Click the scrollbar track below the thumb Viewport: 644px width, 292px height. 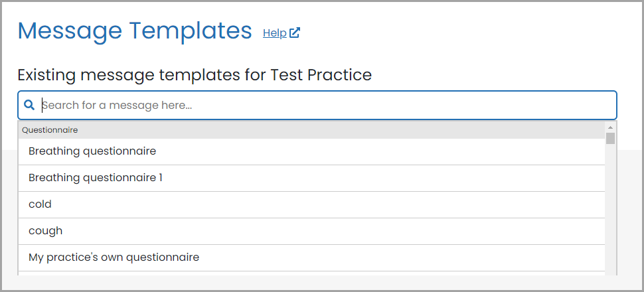pyautogui.click(x=610, y=210)
